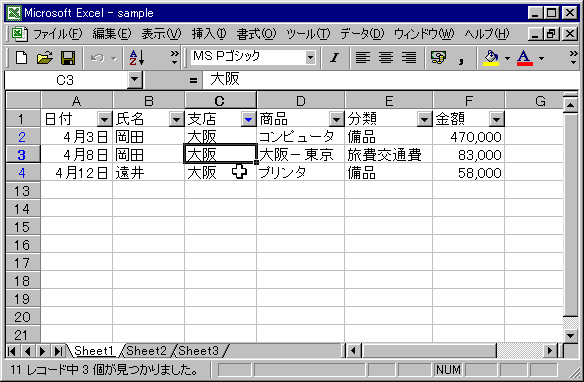Expand the MS Pゴシック font dropdown
Screen dimensions: 584x382
click(x=310, y=58)
